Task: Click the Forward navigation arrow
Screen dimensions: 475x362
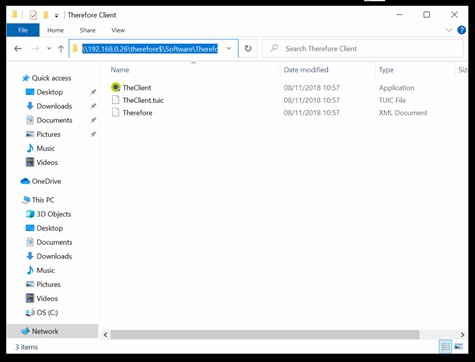Action: click(35, 49)
